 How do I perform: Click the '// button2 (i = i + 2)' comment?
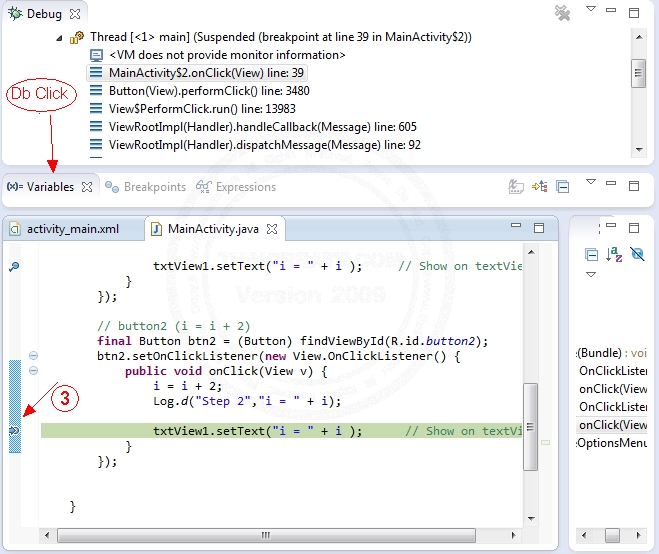[x=174, y=326]
